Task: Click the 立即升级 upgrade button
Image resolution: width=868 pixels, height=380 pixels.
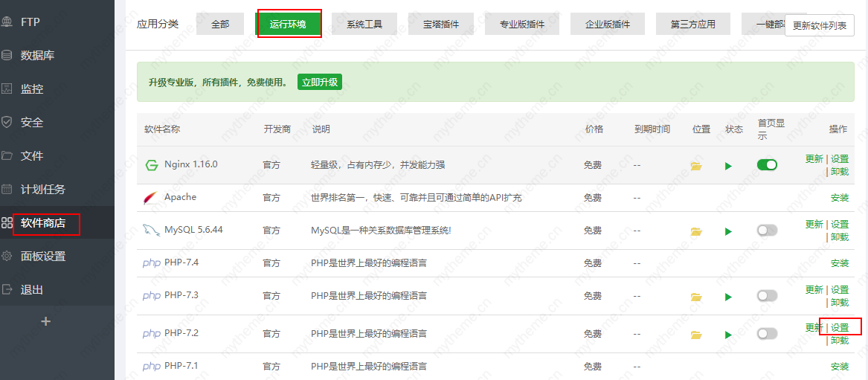Action: tap(320, 83)
